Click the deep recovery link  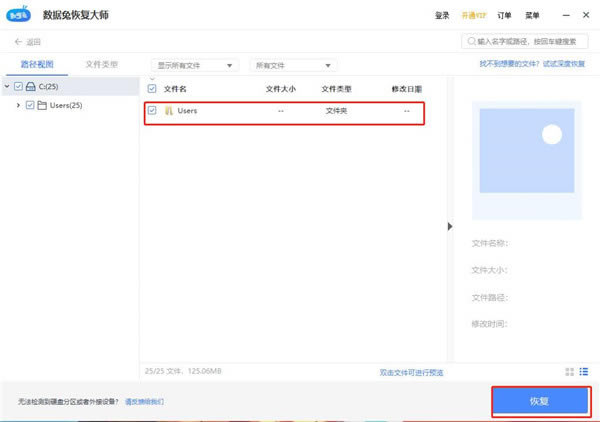(532, 64)
